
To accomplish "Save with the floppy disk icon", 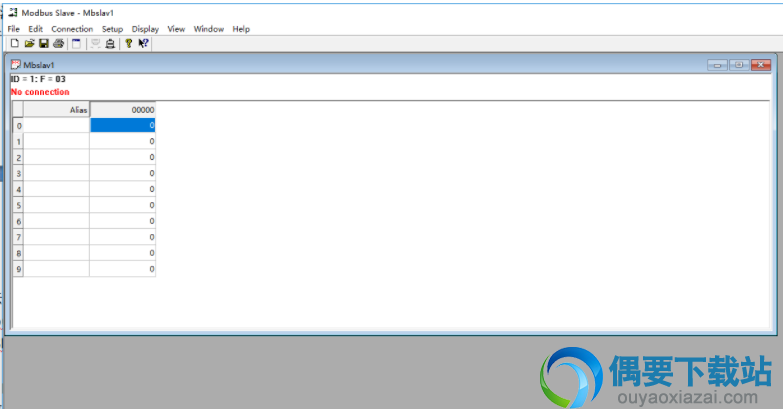I will coord(44,43).
